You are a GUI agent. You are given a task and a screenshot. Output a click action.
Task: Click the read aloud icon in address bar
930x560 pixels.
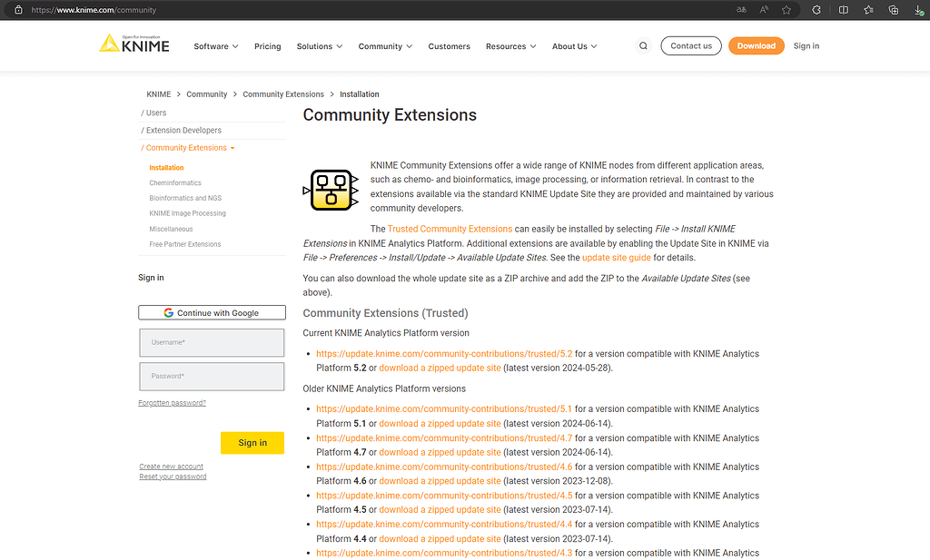pyautogui.click(x=764, y=10)
